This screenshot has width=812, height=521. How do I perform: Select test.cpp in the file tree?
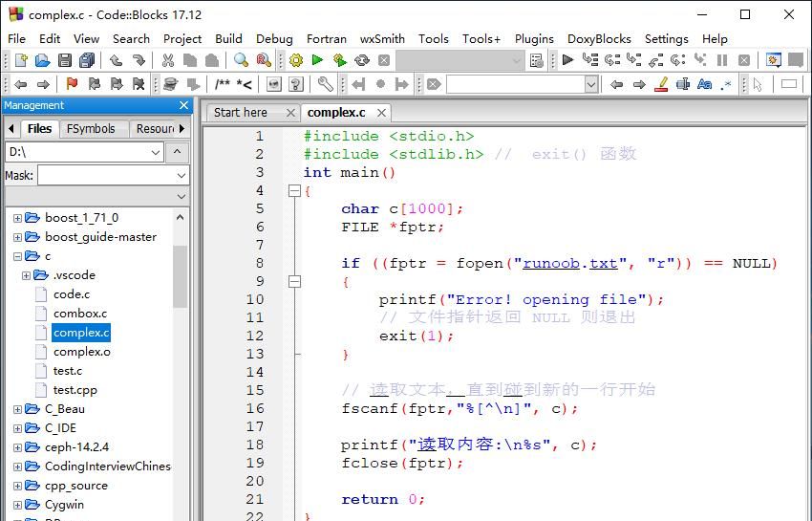(75, 390)
